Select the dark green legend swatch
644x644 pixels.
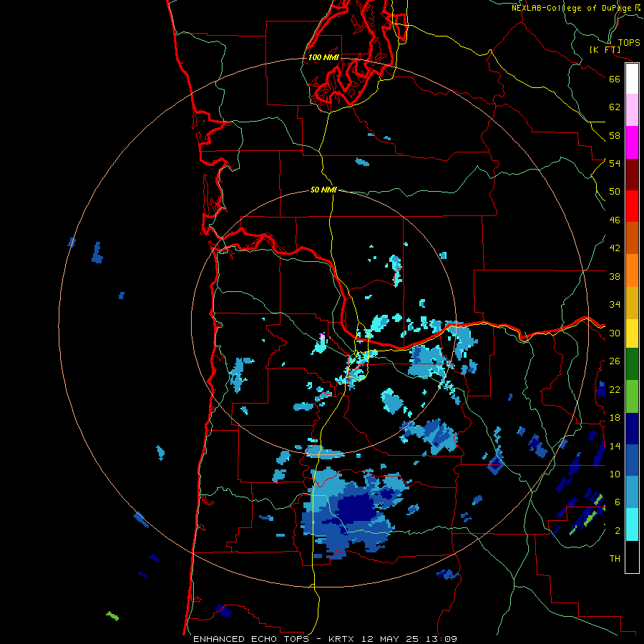point(632,364)
